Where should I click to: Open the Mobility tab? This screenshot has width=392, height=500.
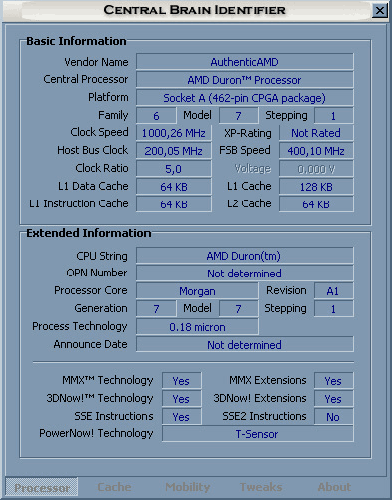[x=188, y=487]
